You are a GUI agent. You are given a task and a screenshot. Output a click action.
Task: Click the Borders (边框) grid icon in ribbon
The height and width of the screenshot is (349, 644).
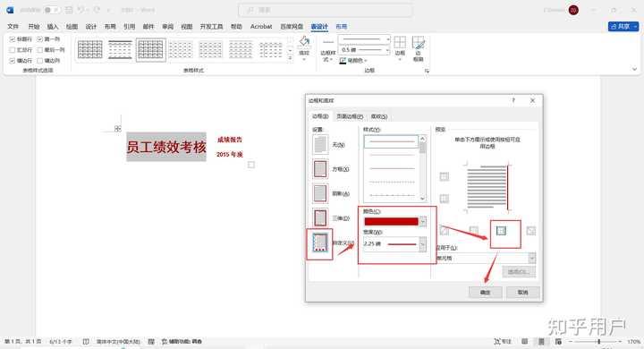click(x=400, y=42)
